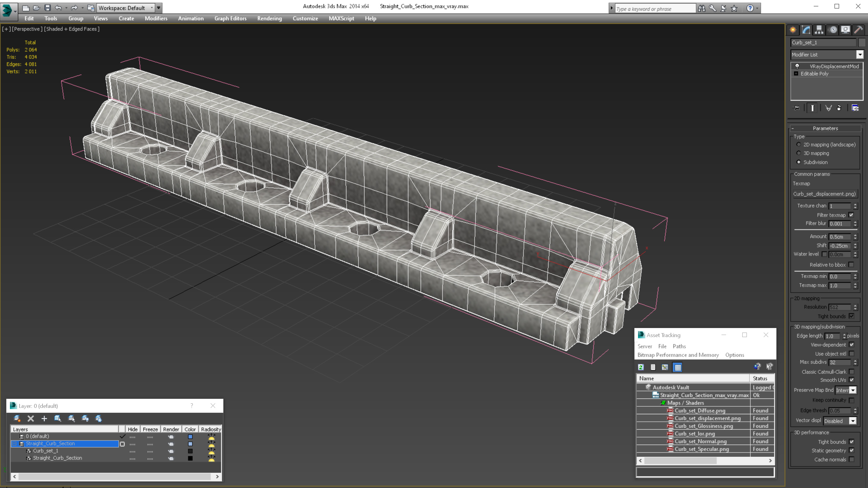The height and width of the screenshot is (488, 868).
Task: Toggle the VRayDisplacementMod lightbulb icon
Action: coord(797,66)
